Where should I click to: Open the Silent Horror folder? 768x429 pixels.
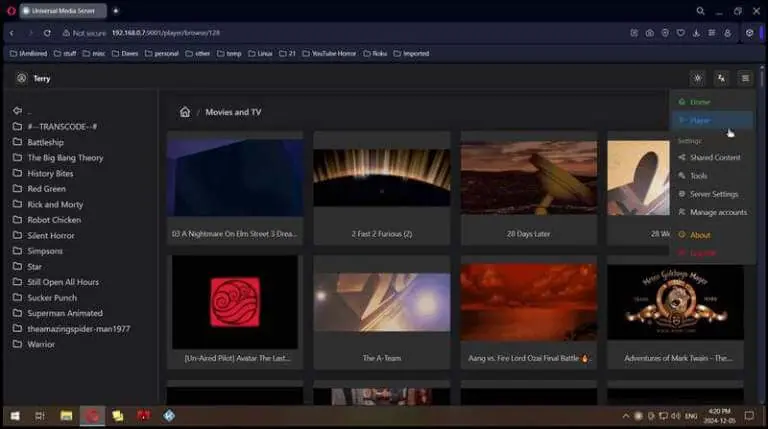pos(50,236)
